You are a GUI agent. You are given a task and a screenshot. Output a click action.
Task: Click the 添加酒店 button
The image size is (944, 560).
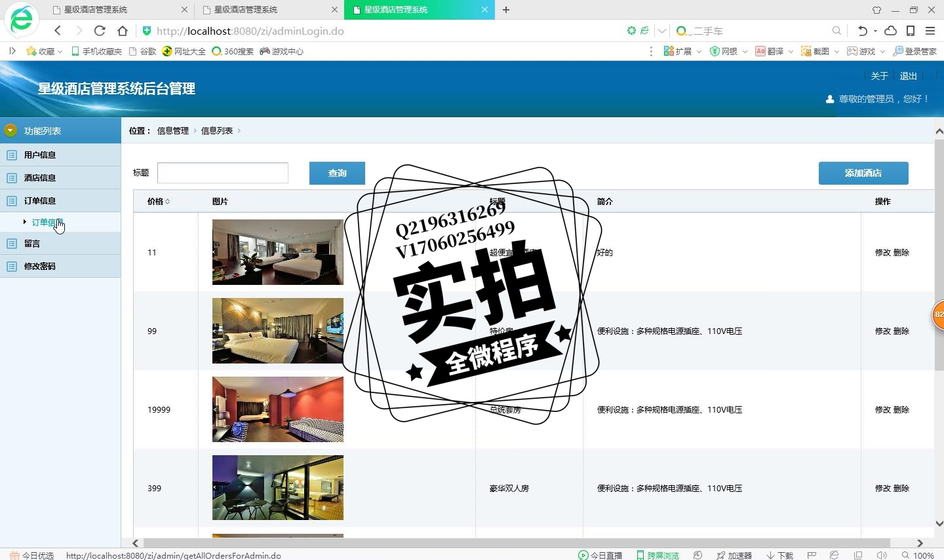pos(863,173)
